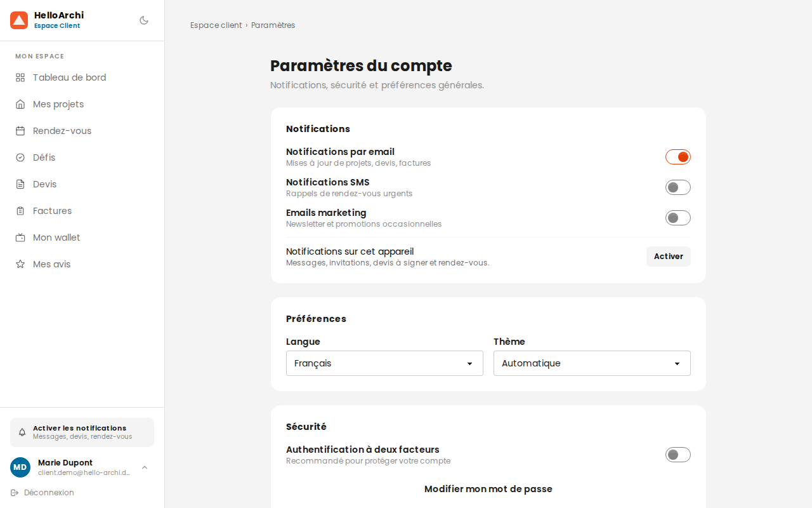812x508 pixels.
Task: Click the Mes avis star icon
Action: [20, 264]
